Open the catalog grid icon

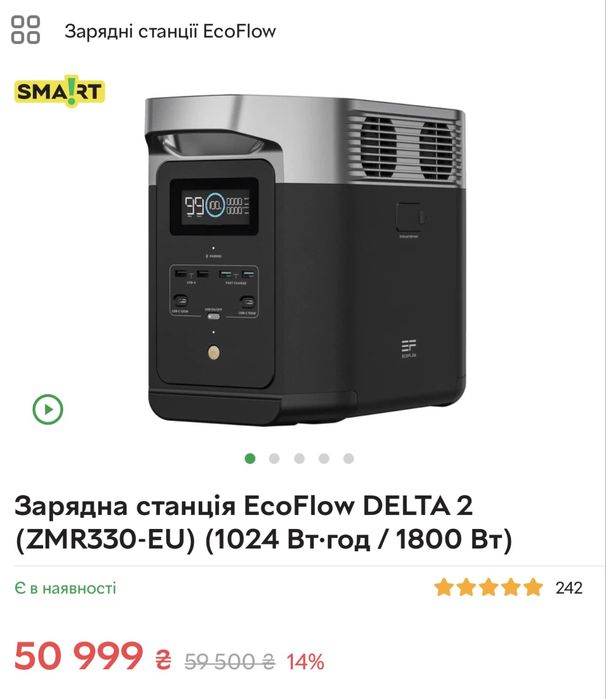pyautogui.click(x=25, y=30)
